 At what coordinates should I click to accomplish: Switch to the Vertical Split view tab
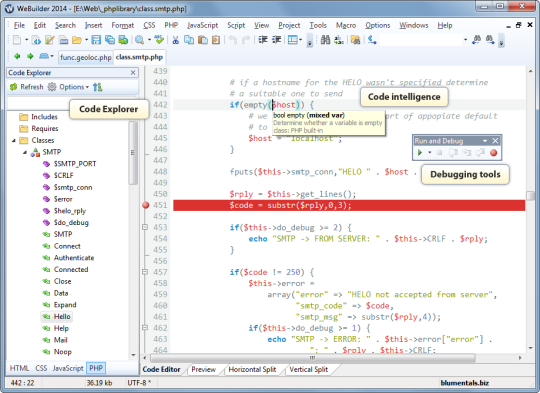click(309, 370)
